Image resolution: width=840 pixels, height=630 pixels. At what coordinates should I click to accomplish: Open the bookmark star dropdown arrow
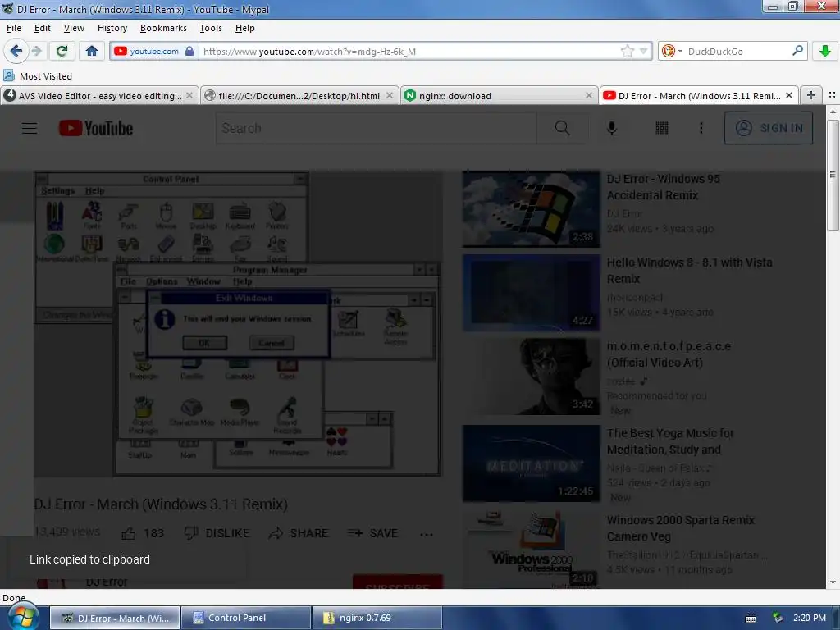[x=643, y=52]
